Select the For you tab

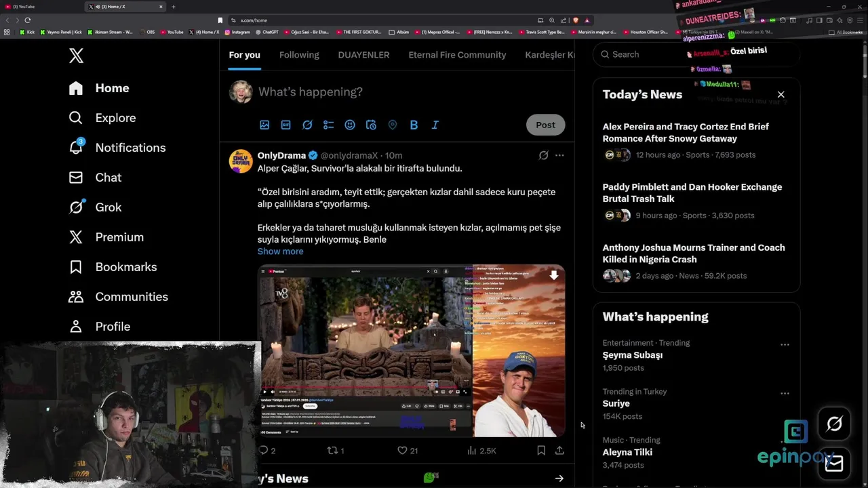[x=244, y=55]
